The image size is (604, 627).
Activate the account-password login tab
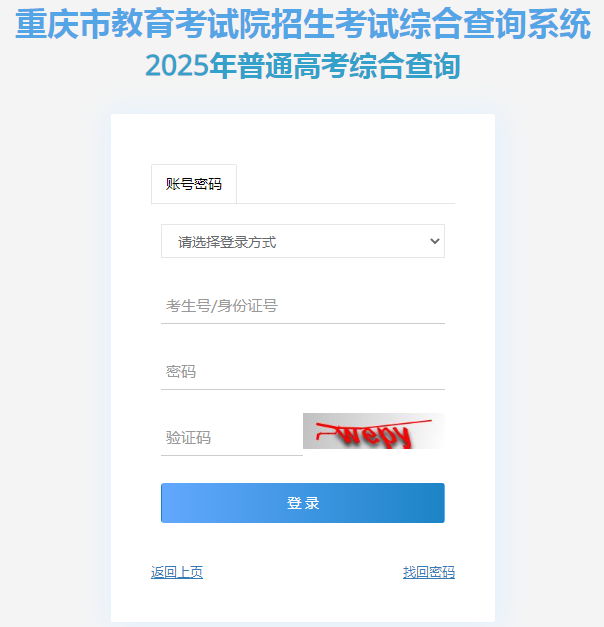tap(194, 184)
